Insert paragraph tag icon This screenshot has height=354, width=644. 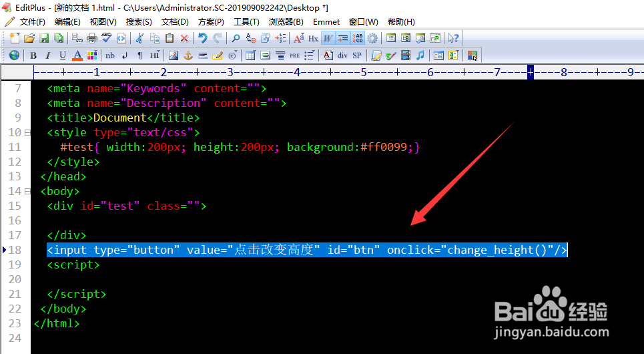coord(139,55)
